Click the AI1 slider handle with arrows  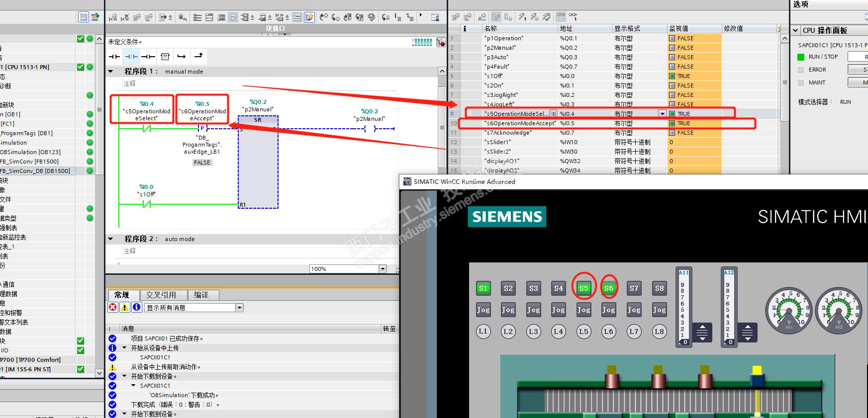pyautogui.click(x=702, y=332)
